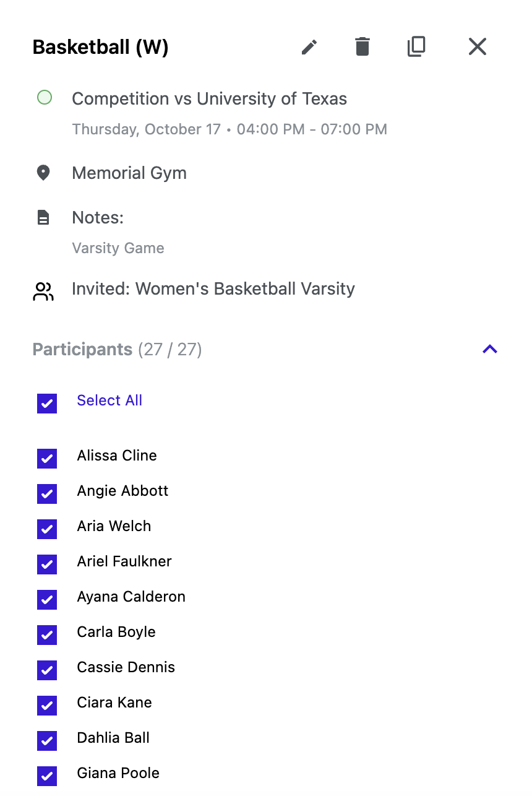The height and width of the screenshot is (796, 532).
Task: Click the Select All link text
Action: click(x=109, y=400)
